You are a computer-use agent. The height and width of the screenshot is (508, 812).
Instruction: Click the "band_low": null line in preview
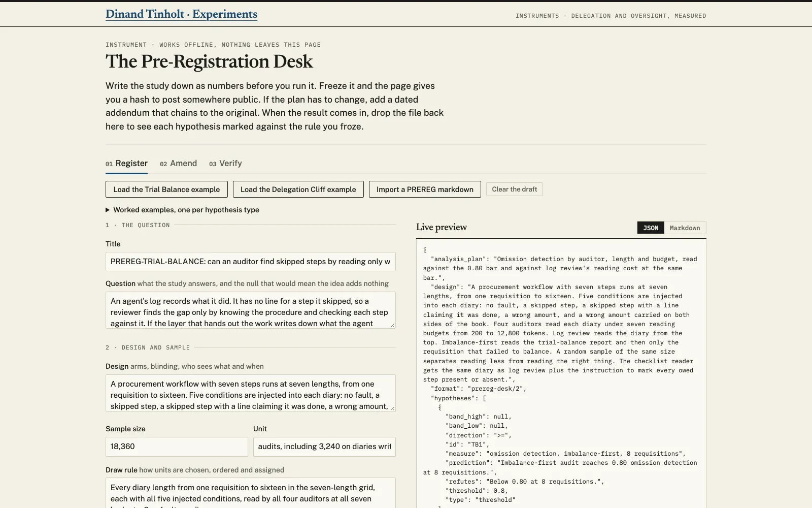[x=477, y=426]
